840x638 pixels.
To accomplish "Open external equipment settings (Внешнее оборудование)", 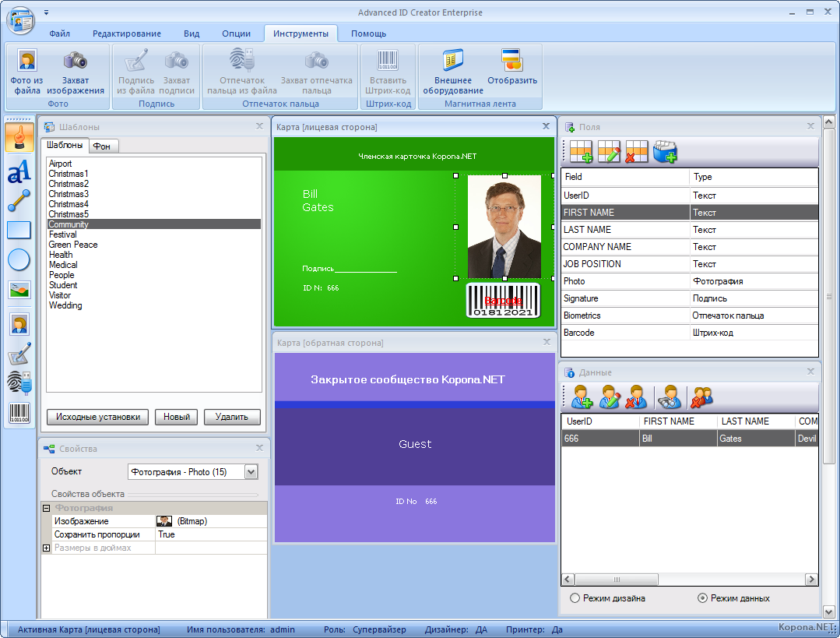I will (453, 61).
